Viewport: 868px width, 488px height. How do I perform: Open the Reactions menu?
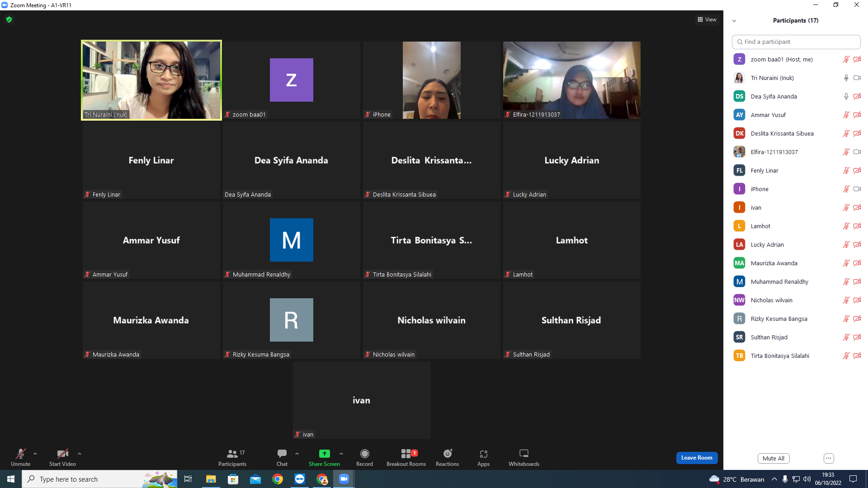pyautogui.click(x=447, y=457)
